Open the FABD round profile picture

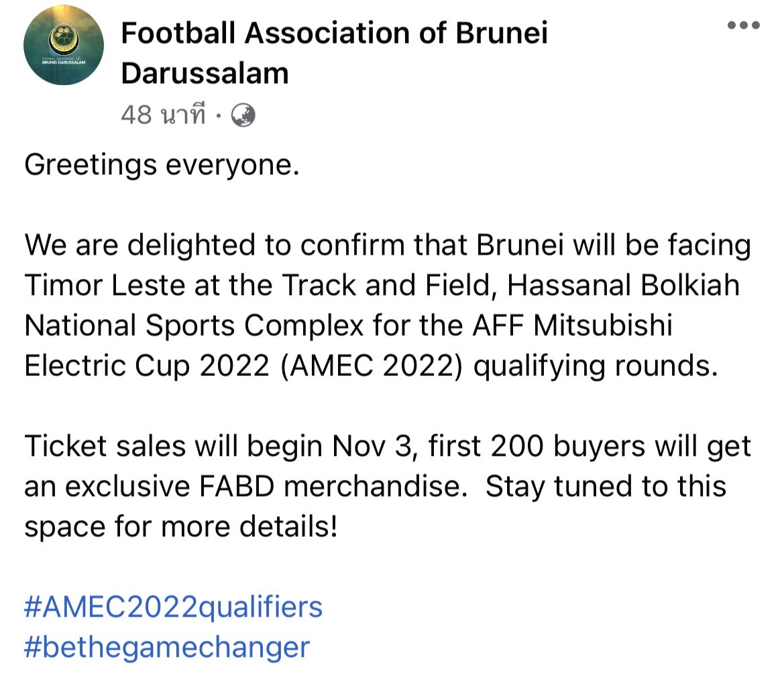pos(64,45)
